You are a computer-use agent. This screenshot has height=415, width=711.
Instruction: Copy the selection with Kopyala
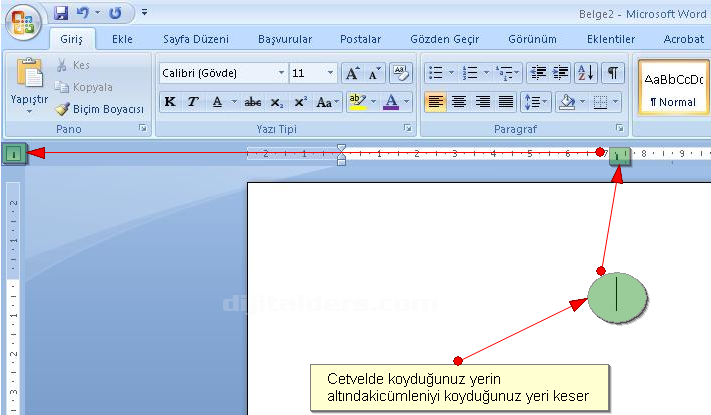click(83, 87)
